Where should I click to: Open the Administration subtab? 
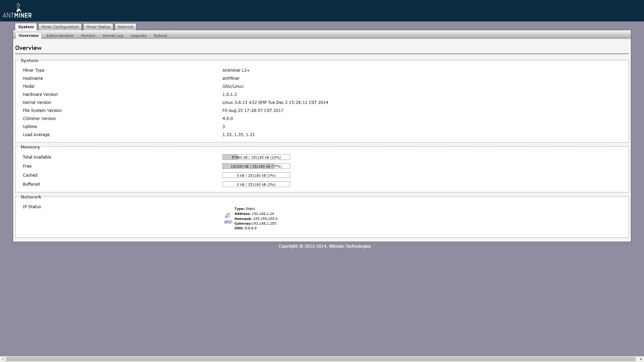point(60,36)
